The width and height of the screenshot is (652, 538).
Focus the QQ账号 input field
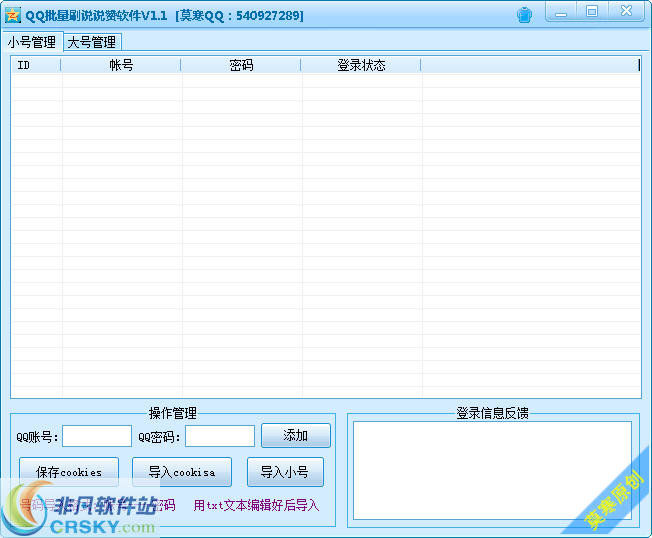[97, 436]
